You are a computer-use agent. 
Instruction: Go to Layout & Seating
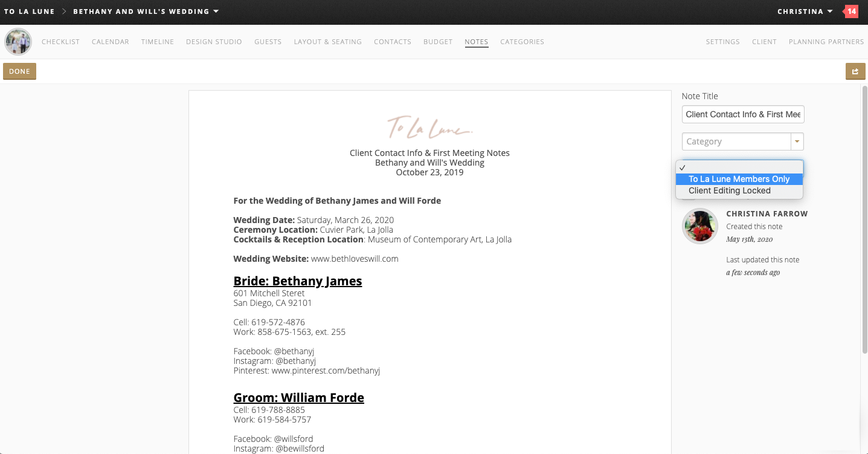click(327, 41)
